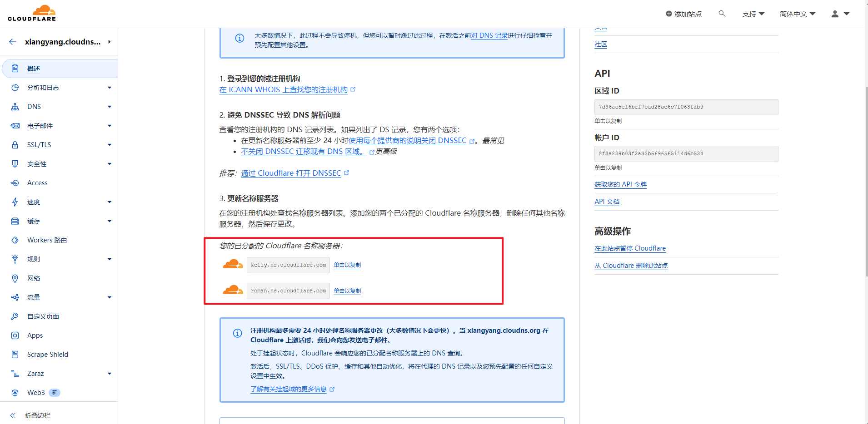Click 在此站点暂停 Cloudflare link
The height and width of the screenshot is (424, 868).
click(630, 248)
